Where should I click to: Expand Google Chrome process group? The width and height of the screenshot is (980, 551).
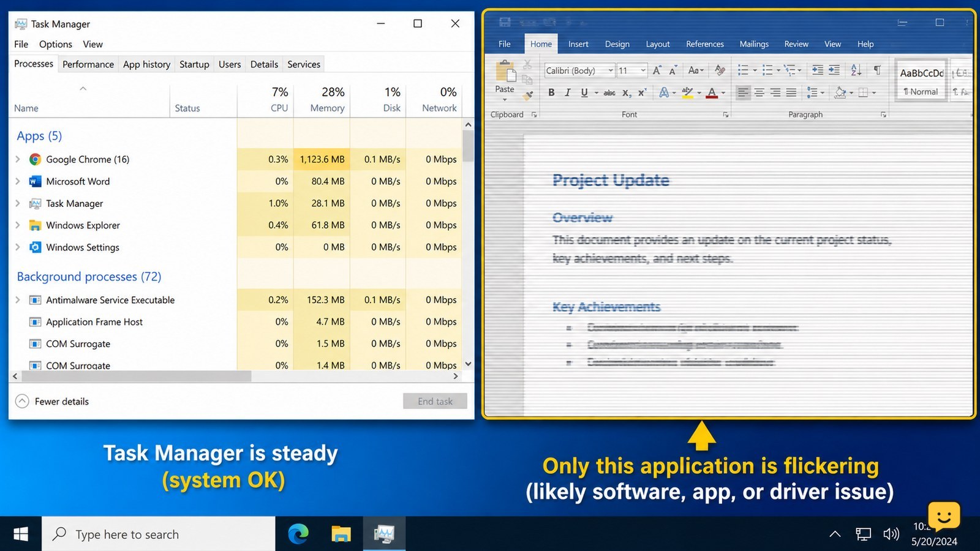point(18,159)
